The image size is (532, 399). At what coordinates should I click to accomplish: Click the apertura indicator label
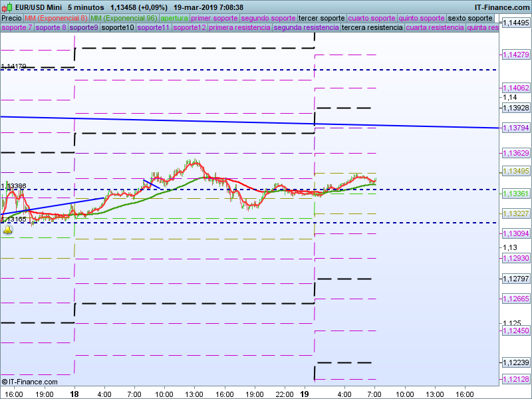(x=174, y=18)
